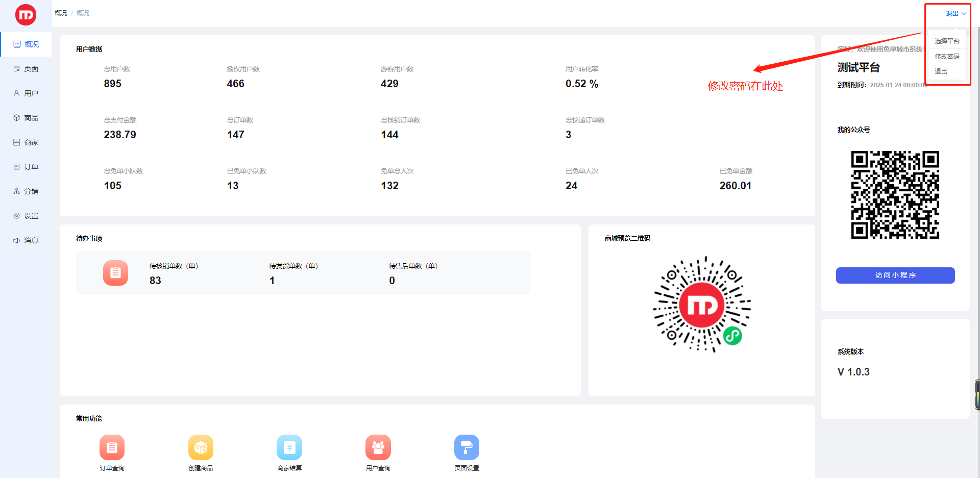
Task: Click the 分销 distribution icon
Action: (17, 191)
